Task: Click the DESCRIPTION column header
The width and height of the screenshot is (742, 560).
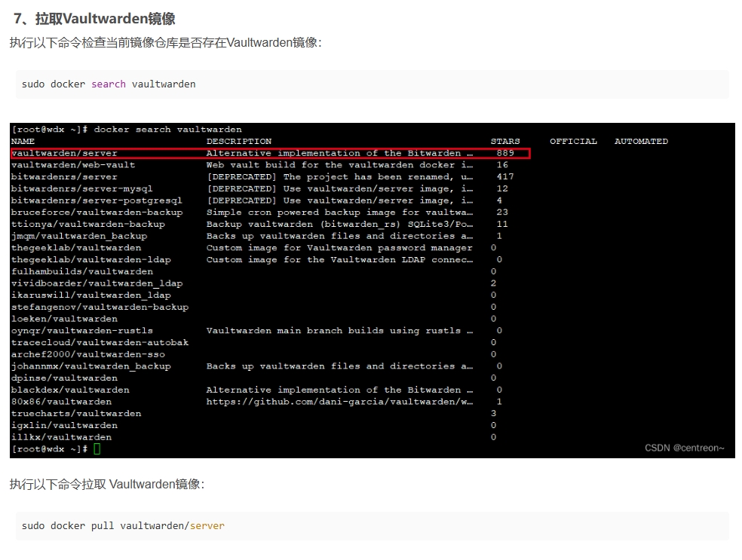Action: [x=239, y=141]
